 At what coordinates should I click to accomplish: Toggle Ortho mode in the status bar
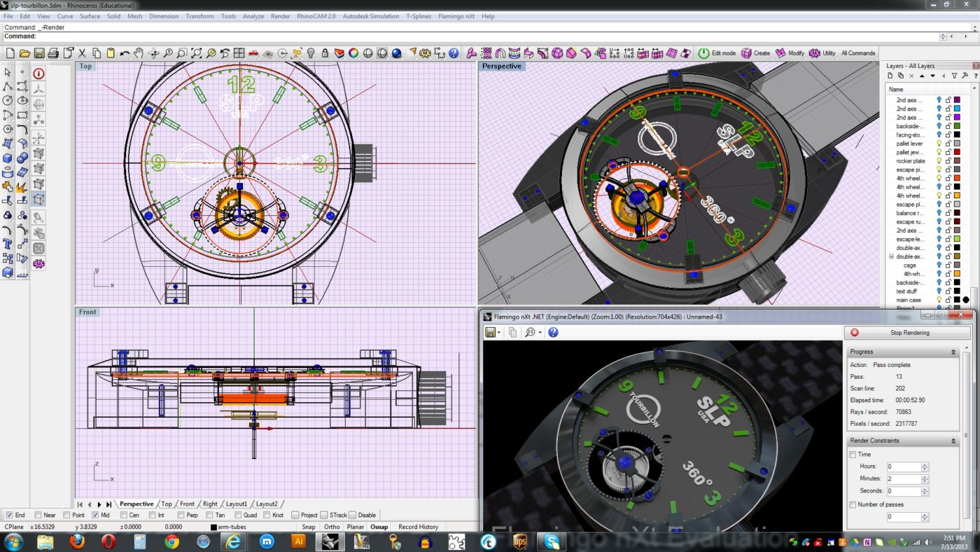(x=331, y=526)
